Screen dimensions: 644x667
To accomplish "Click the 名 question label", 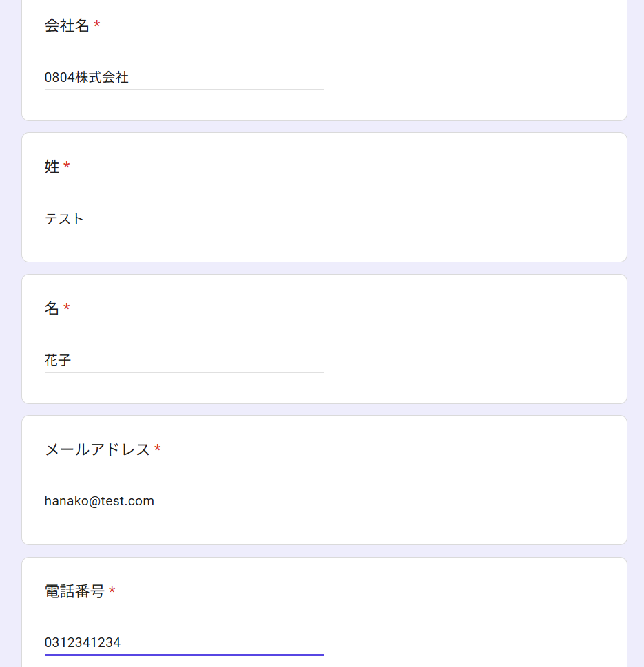I will (52, 308).
